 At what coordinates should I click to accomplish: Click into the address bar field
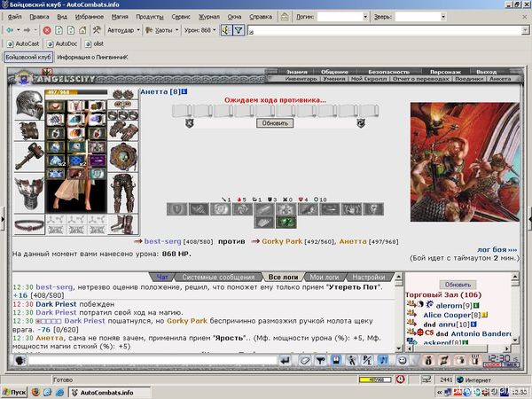385,31
